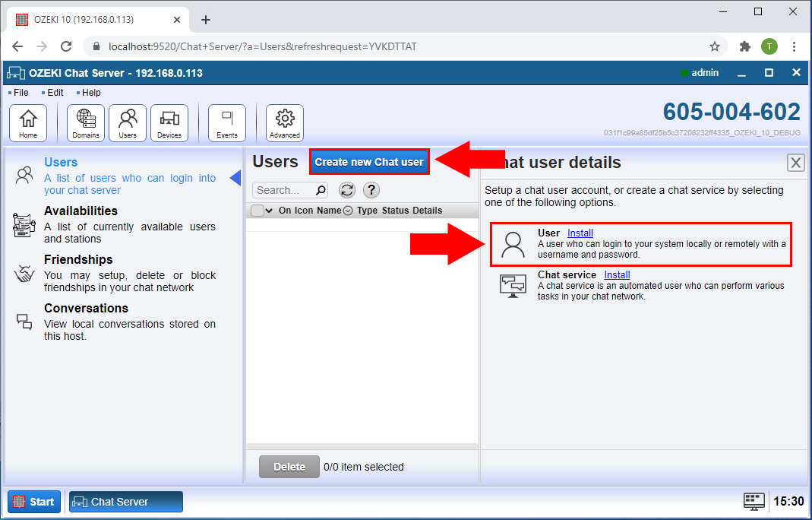812x520 pixels.
Task: Click the help question mark icon
Action: click(x=371, y=190)
